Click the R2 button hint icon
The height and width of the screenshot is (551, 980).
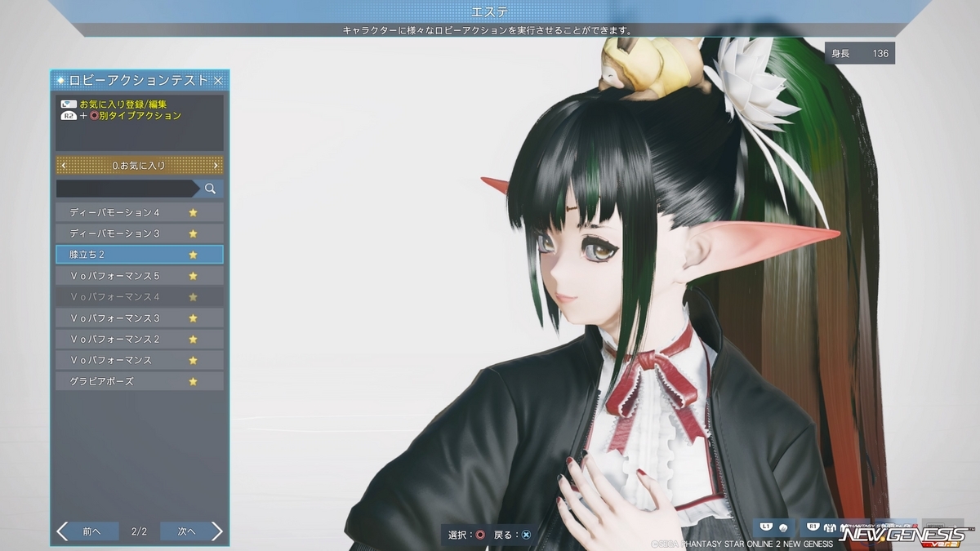(x=69, y=116)
